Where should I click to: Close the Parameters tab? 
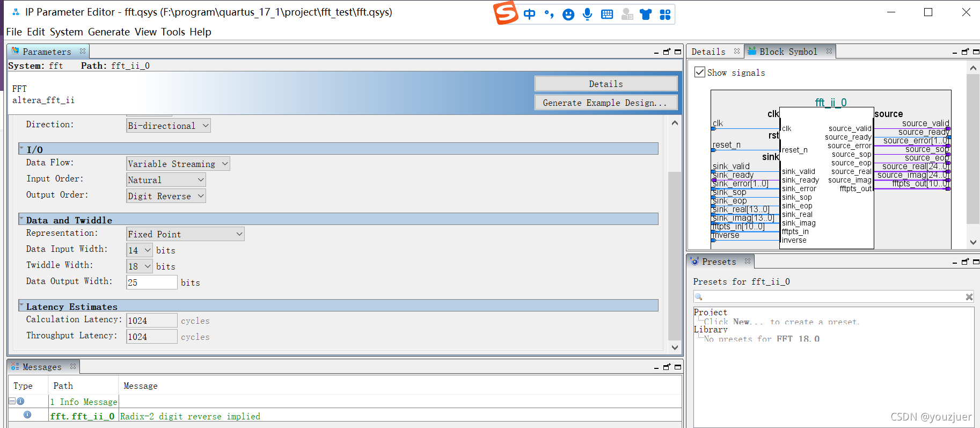coord(83,52)
